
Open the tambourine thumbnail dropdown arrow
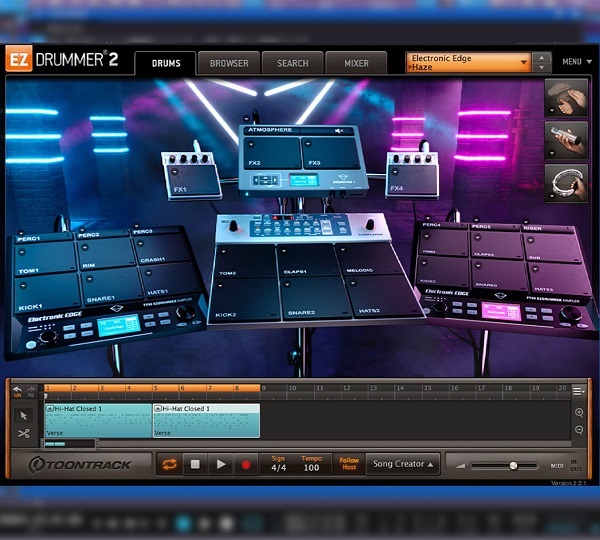click(552, 196)
